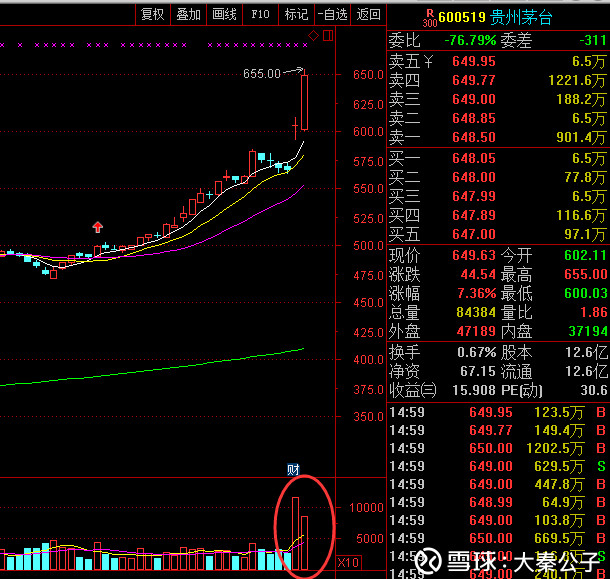The image size is (610, 579).
Task: Select buy-five price 647.00
Action: 474,234
